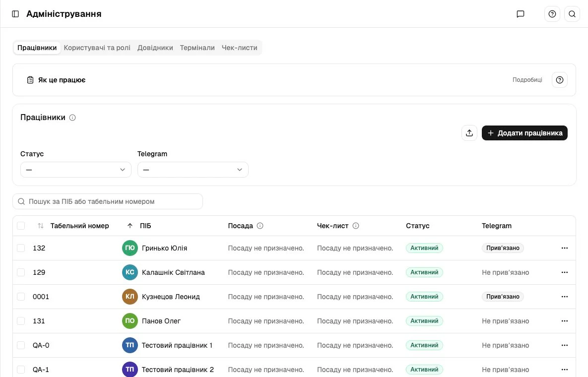The height and width of the screenshot is (377, 588).
Task: Open the search icon in header
Action: tap(572, 14)
